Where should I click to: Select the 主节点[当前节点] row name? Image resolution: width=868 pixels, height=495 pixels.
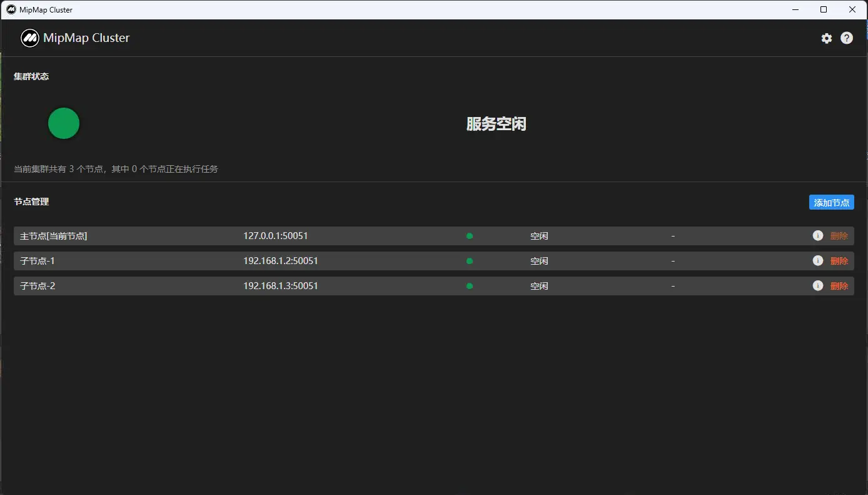pos(54,236)
